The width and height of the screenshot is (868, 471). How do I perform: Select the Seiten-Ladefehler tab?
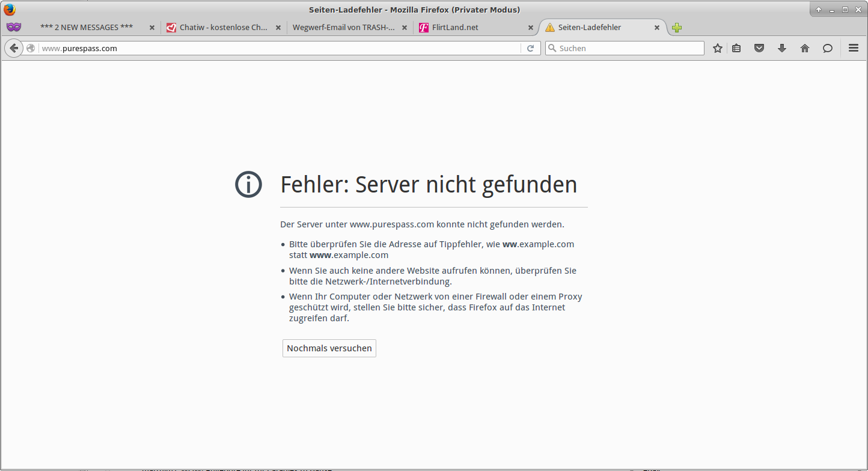click(603, 28)
